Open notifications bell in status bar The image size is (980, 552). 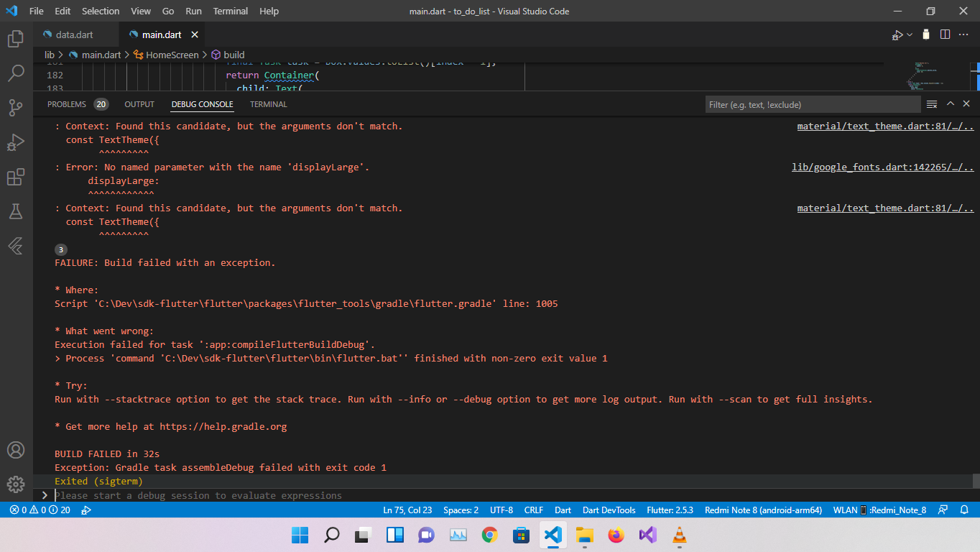(x=964, y=510)
